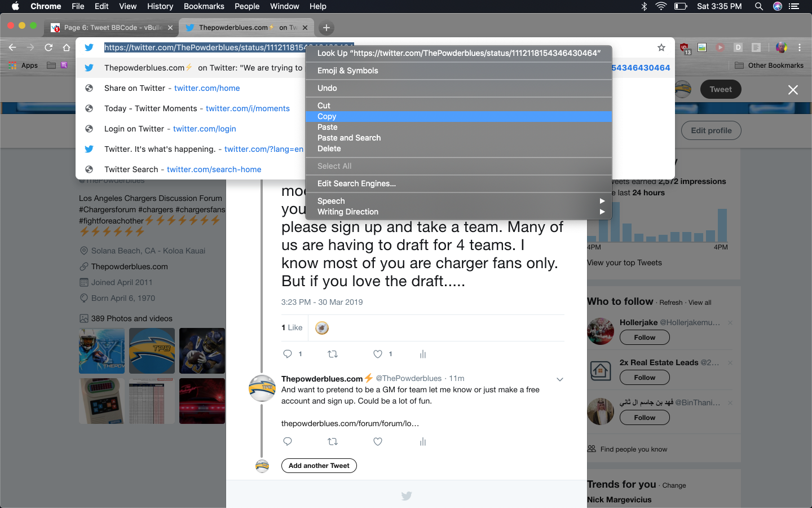Switch to Page 6: Tweet BBCode tab
The image size is (812, 508).
[x=113, y=27]
